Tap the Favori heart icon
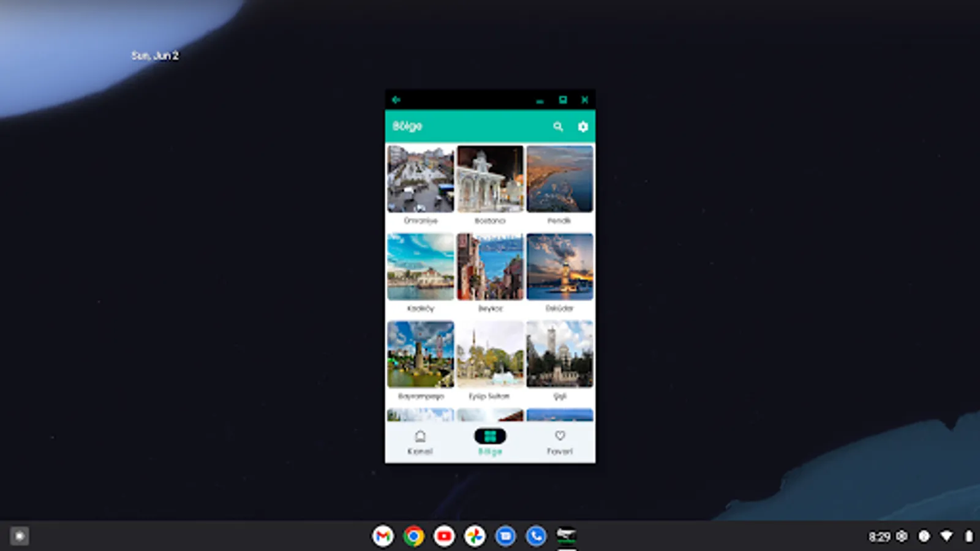Viewport: 980px width, 551px height. [559, 435]
